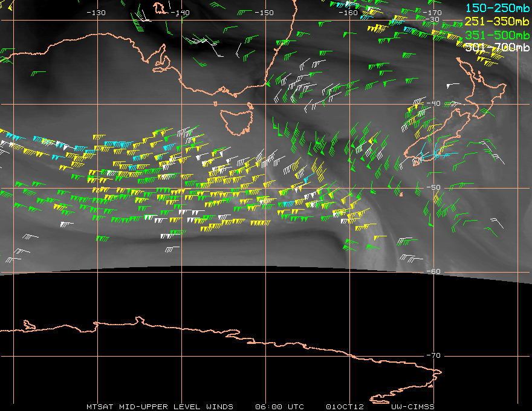Click the MTSAT MID-UPPER LEVEL WINDS title

[160, 407]
